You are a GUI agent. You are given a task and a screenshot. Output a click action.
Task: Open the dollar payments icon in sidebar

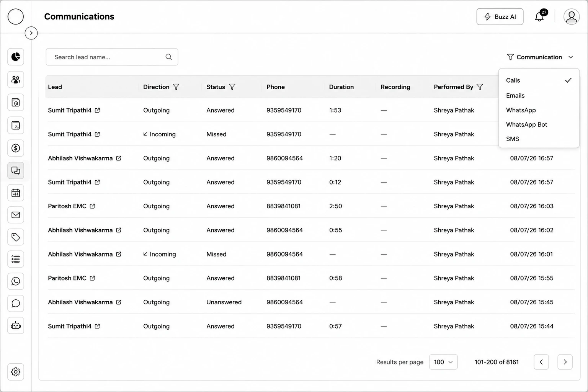16,148
